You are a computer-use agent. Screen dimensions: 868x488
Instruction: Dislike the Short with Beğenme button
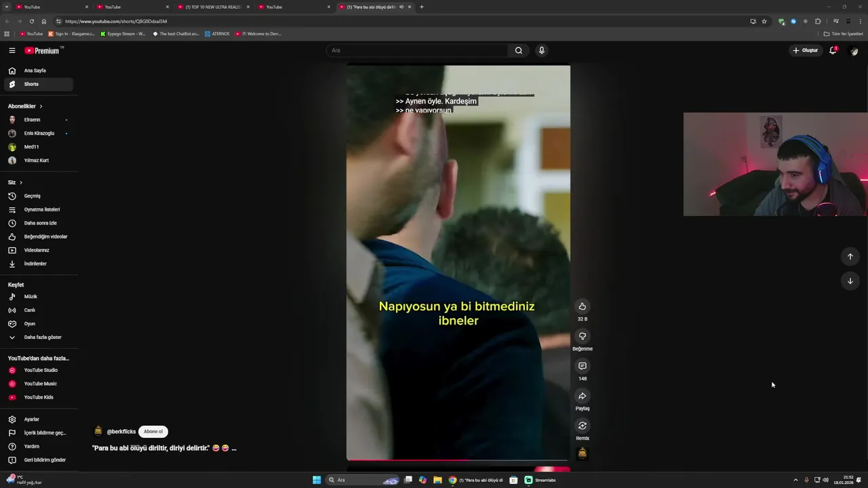click(x=582, y=336)
